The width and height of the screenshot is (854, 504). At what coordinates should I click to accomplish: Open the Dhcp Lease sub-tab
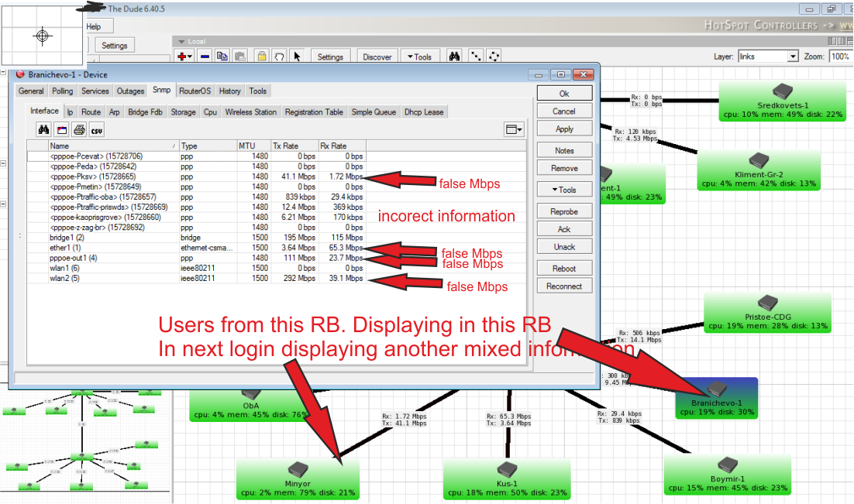click(424, 112)
